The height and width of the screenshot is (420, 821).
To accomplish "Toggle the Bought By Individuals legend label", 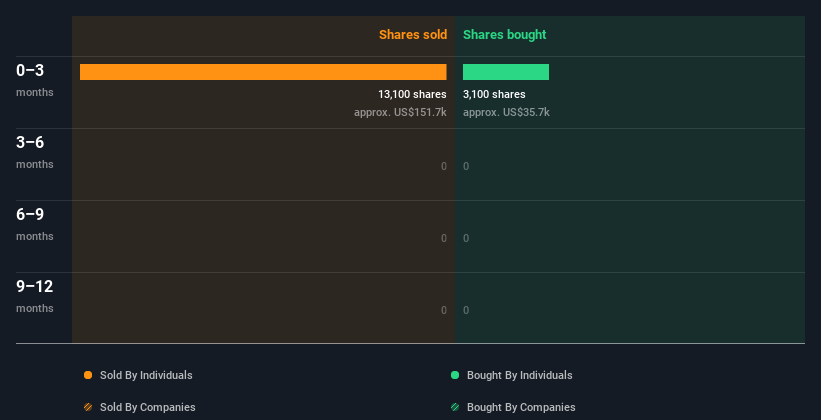I will [x=519, y=375].
